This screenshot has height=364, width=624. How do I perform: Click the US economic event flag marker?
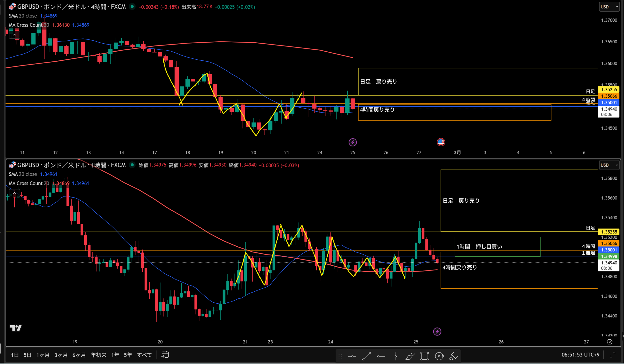[441, 142]
